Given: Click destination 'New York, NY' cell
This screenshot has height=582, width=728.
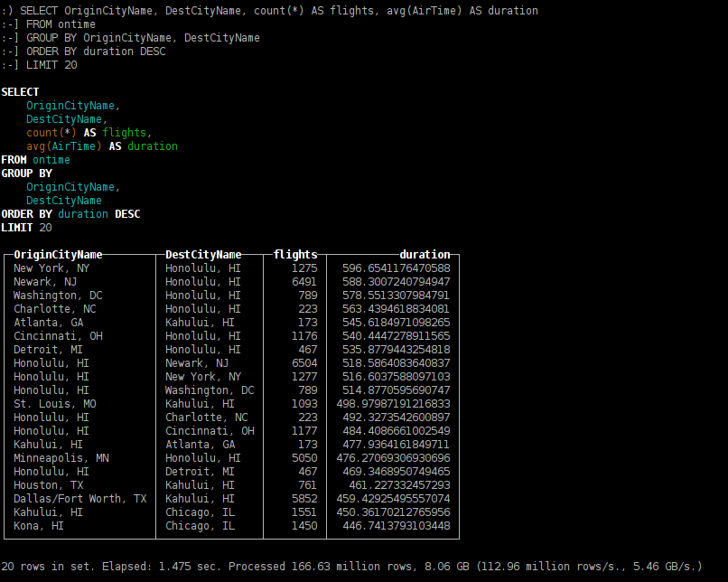Looking at the screenshot, I should [x=203, y=377].
